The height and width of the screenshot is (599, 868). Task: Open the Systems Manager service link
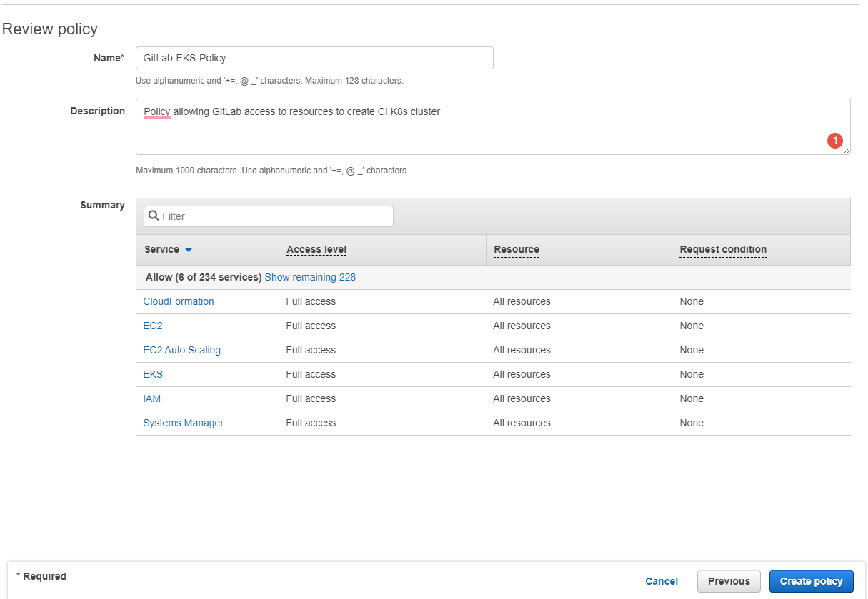(x=184, y=423)
